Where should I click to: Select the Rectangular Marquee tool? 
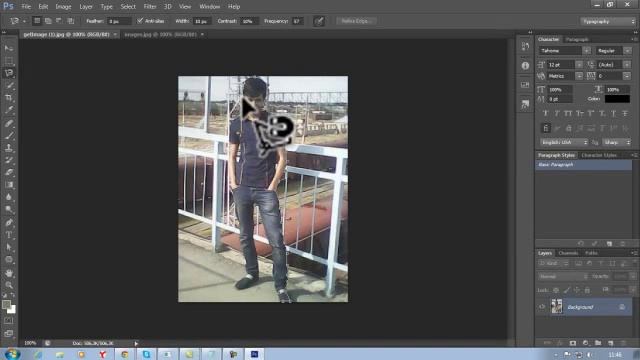[9, 61]
